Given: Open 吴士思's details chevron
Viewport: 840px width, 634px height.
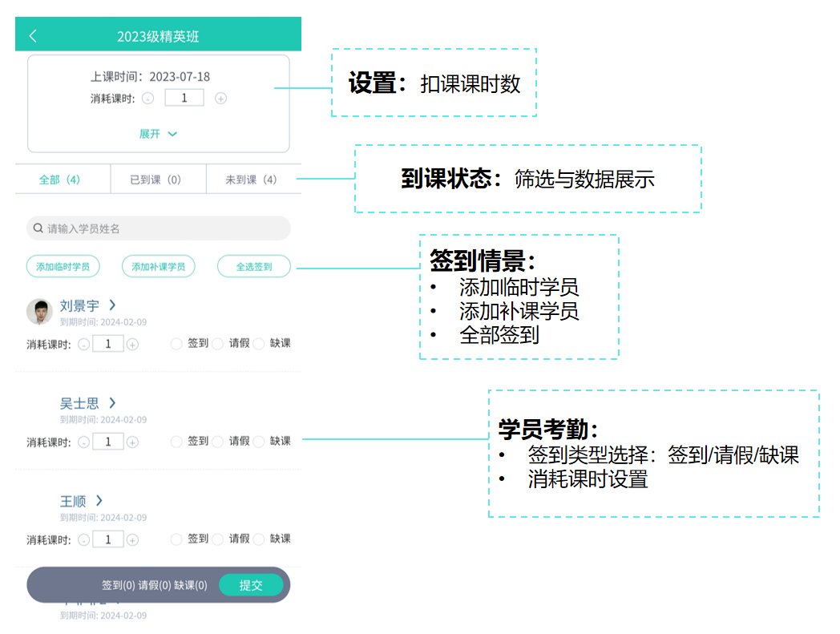Looking at the screenshot, I should coord(113,402).
